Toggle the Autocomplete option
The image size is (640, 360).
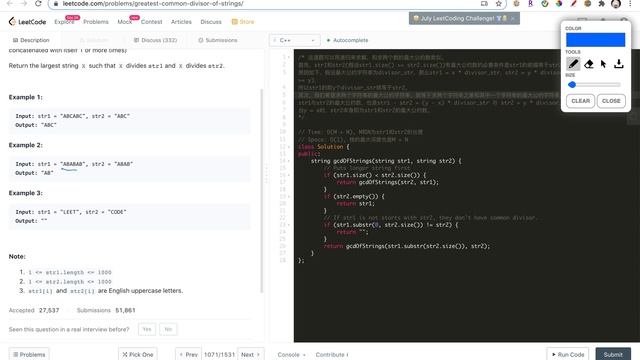(x=347, y=40)
